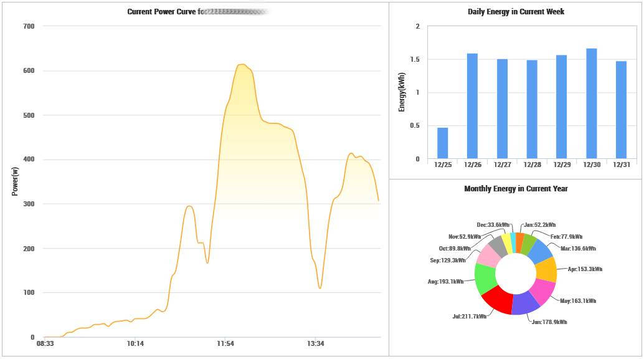This screenshot has width=644, height=359.
Task: Click the orange January donut slice
Action: [519, 242]
